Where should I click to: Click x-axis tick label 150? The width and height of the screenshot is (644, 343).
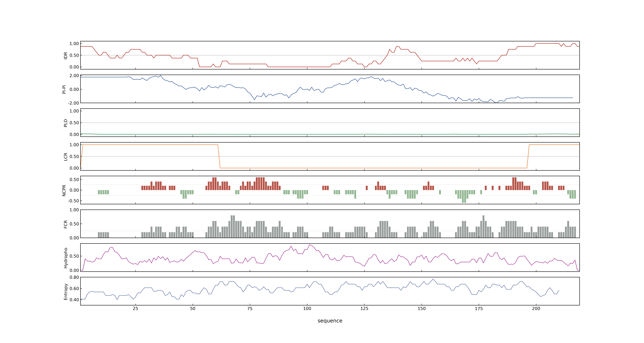[422, 309]
